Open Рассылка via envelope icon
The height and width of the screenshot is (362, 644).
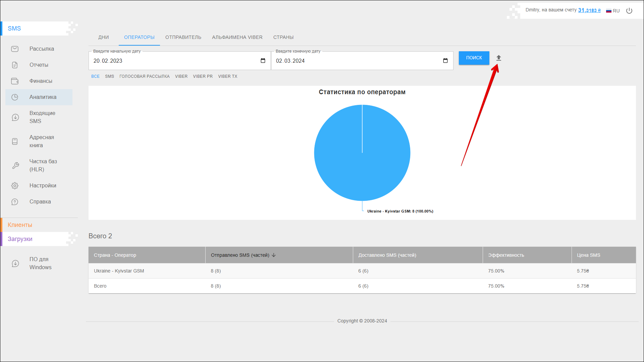pos(15,49)
